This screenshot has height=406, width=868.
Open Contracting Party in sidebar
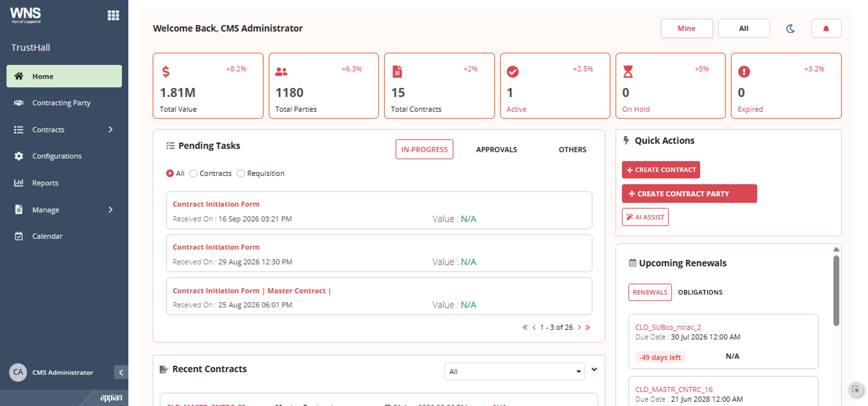click(64, 103)
